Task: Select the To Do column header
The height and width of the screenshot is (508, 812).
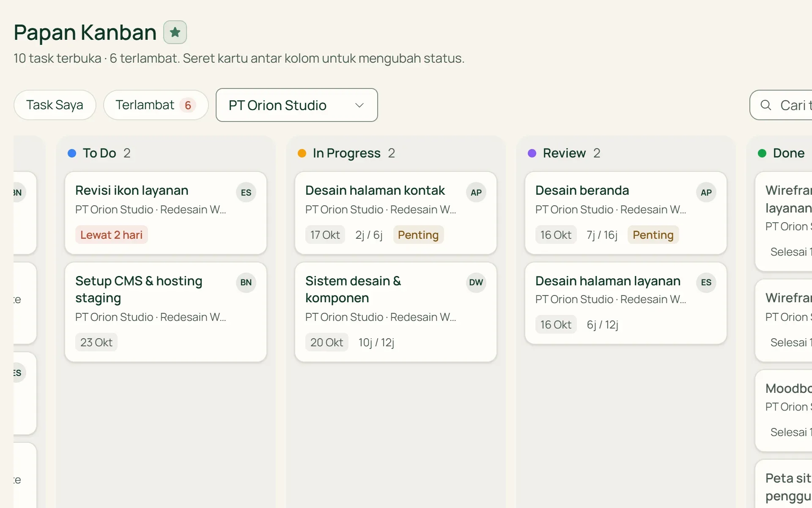Action: click(x=99, y=153)
